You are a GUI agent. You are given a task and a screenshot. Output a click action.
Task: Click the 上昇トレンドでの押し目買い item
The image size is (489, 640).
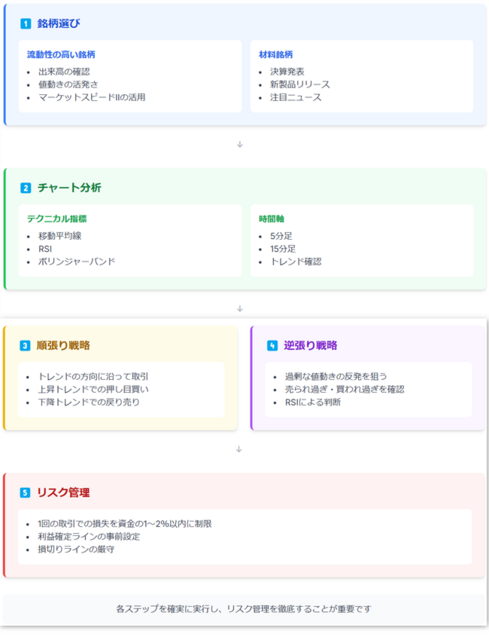93,389
